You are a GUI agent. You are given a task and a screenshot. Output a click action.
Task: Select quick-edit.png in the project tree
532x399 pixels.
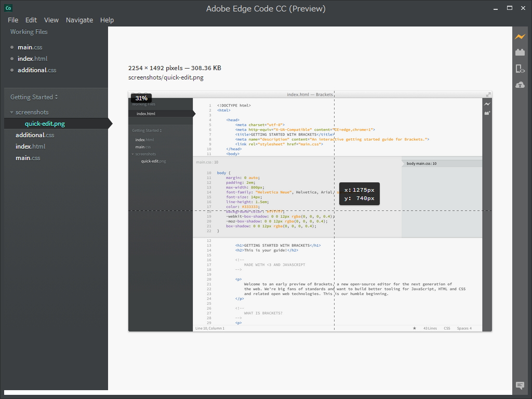tap(45, 124)
